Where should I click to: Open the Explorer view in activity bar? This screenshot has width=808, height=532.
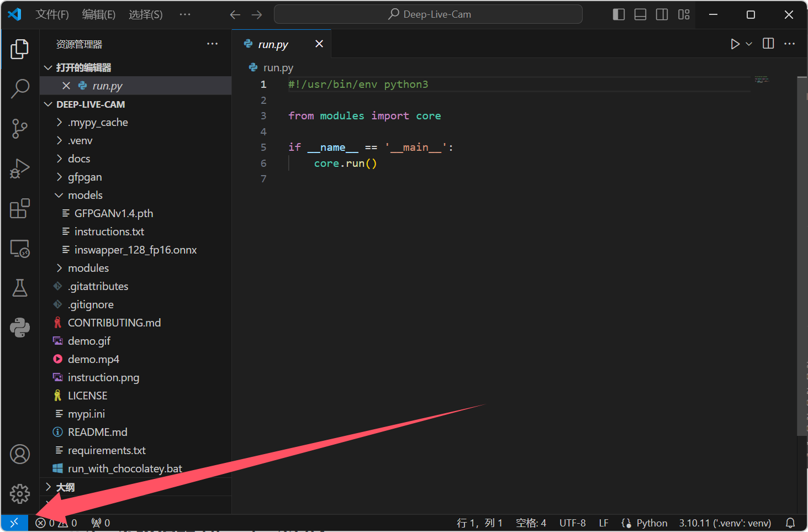pyautogui.click(x=20, y=49)
